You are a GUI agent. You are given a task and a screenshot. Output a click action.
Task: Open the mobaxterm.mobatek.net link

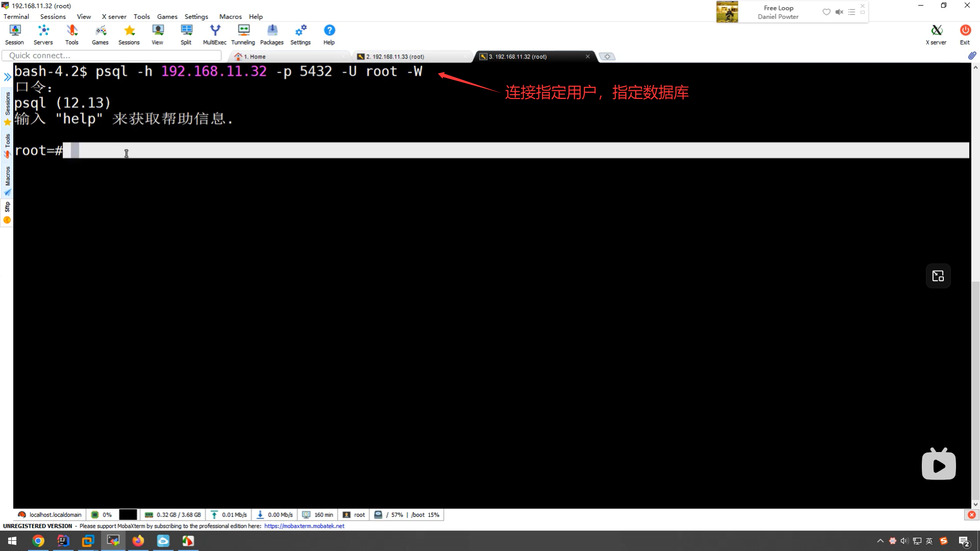coord(304,526)
